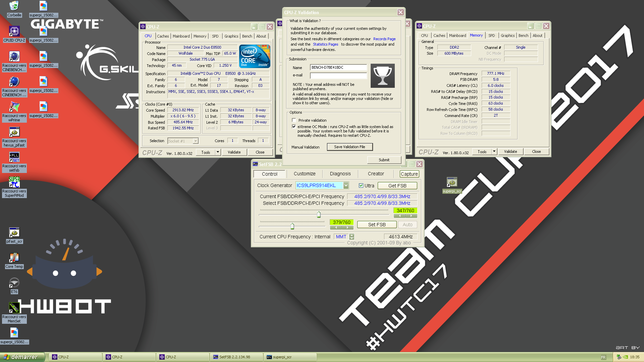This screenshot has height=362, width=644.
Task: Click the left arrow under the 379/760 value
Action: point(336,228)
